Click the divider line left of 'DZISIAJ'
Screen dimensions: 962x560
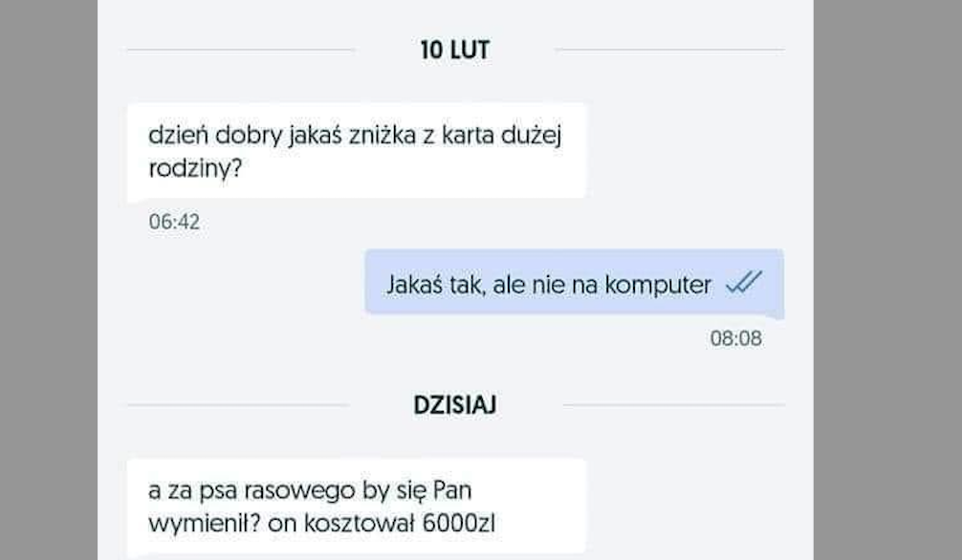(238, 405)
